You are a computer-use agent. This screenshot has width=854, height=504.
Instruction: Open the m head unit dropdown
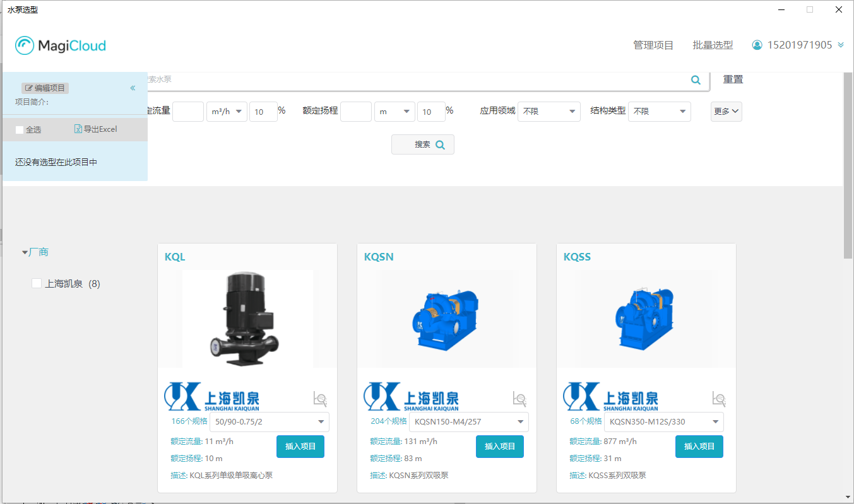pyautogui.click(x=394, y=112)
